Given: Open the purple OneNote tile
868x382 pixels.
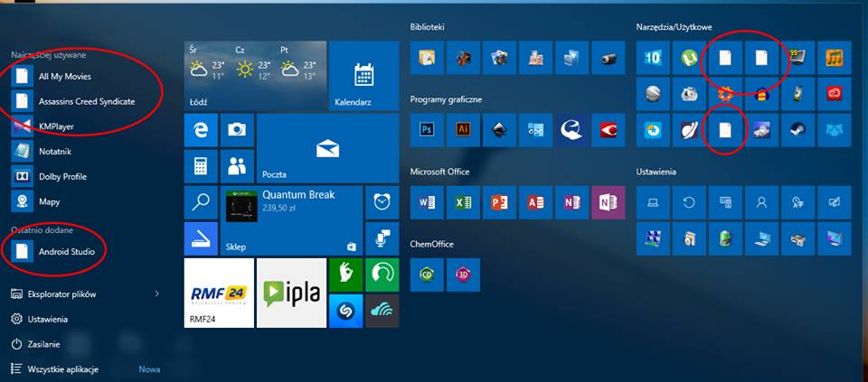Looking at the screenshot, I should (608, 202).
